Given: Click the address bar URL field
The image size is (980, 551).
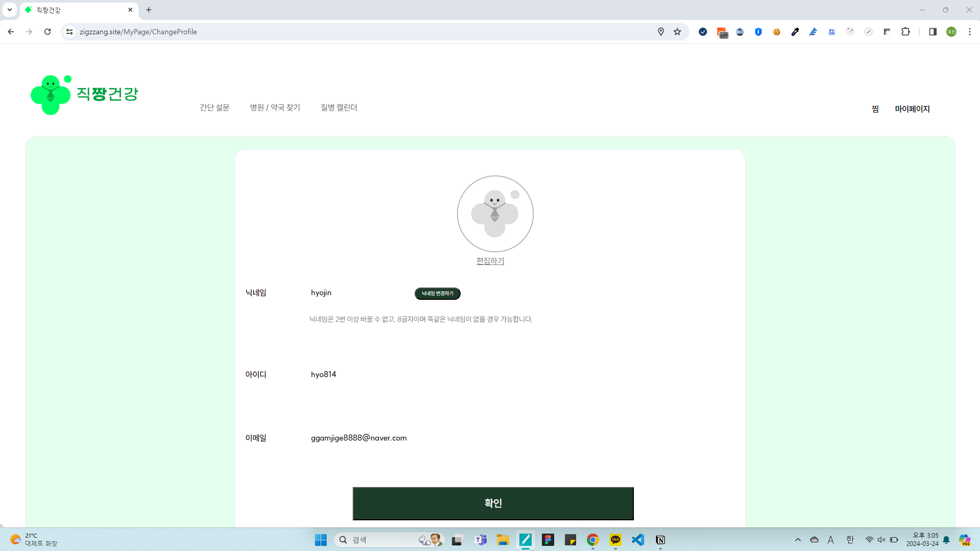Looking at the screenshot, I should pyautogui.click(x=358, y=32).
